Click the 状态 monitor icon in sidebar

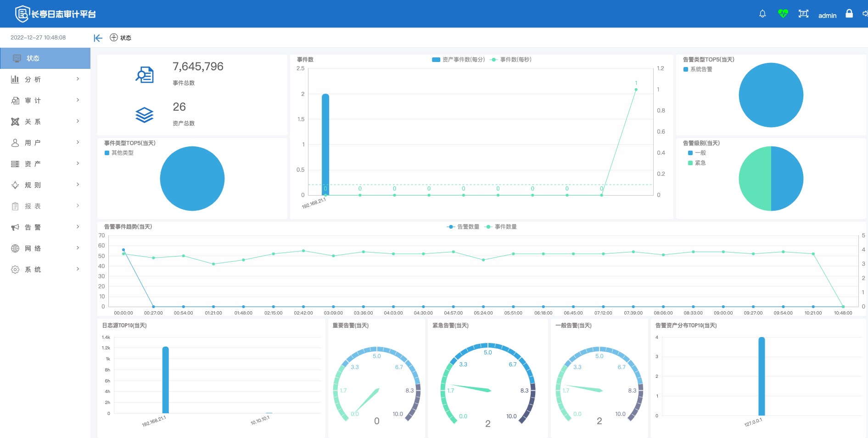click(17, 58)
